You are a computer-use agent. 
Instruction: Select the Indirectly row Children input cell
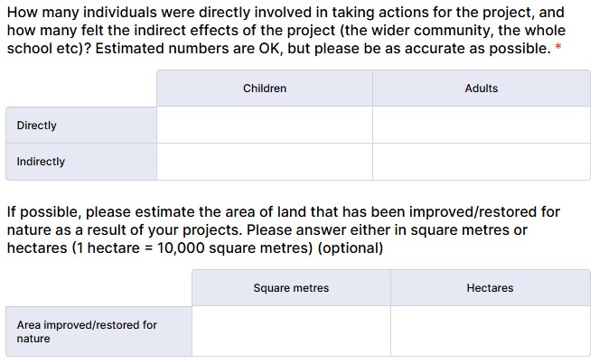pos(265,162)
